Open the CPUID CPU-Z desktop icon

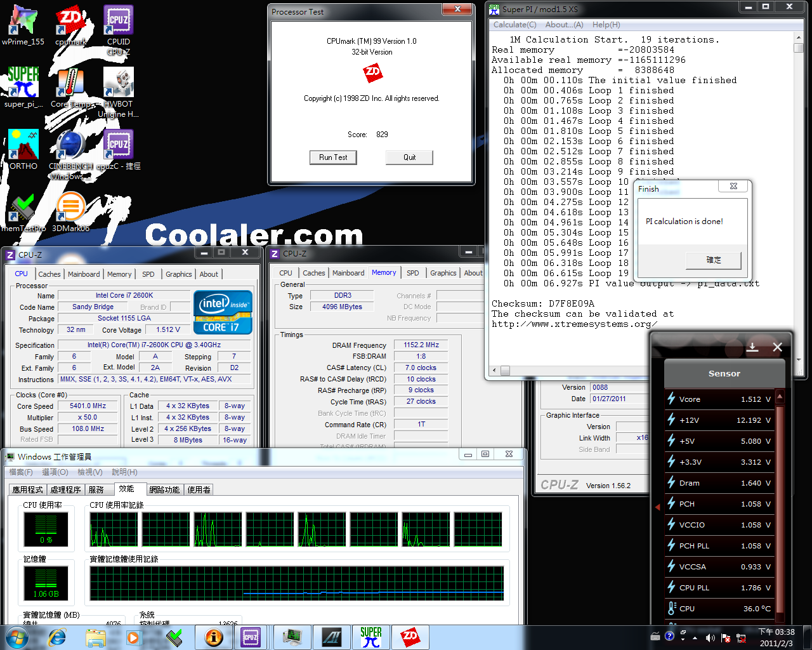[119, 29]
